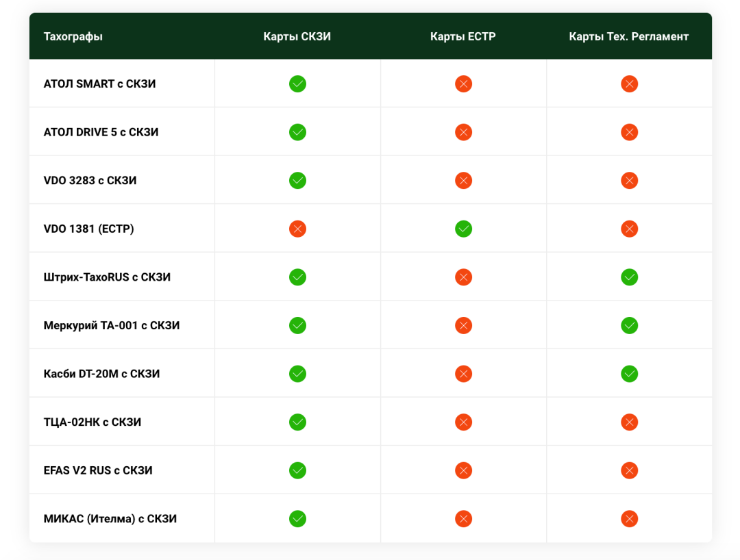Select green check in АТОЛ DRIVE 5 СКЗИ cell
The image size is (740, 560).
tap(297, 132)
